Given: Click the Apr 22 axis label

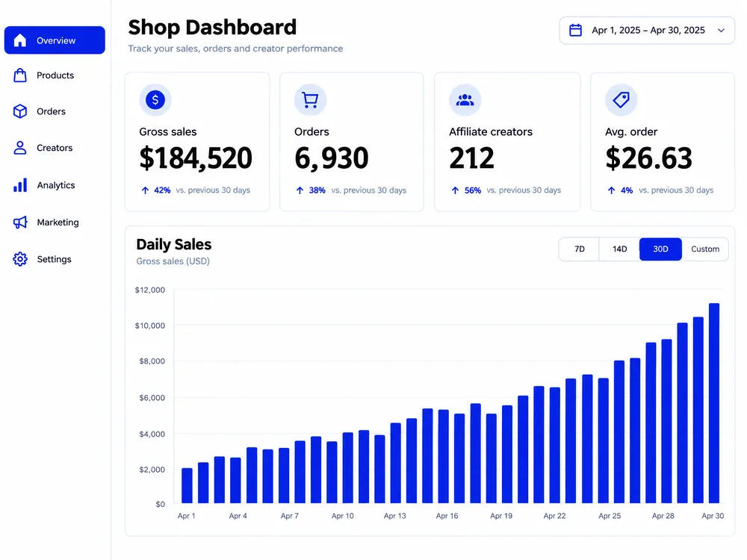Looking at the screenshot, I should [554, 516].
